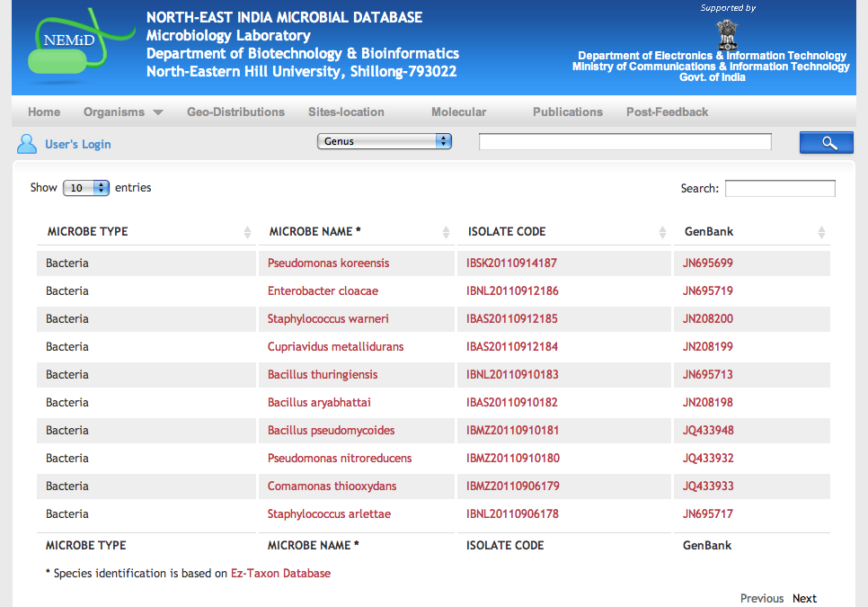The image size is (868, 607).
Task: Open Bacillus pseudomycoides entry
Action: click(331, 431)
